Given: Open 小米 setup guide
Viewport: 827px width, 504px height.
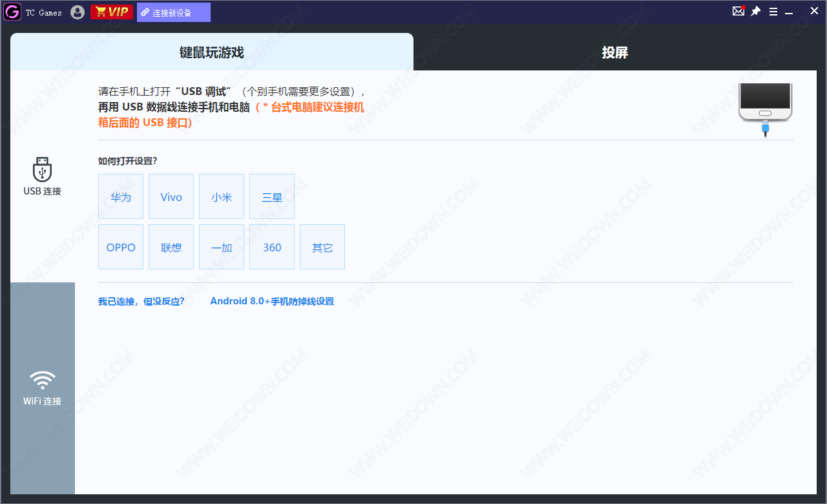Looking at the screenshot, I should point(222,196).
